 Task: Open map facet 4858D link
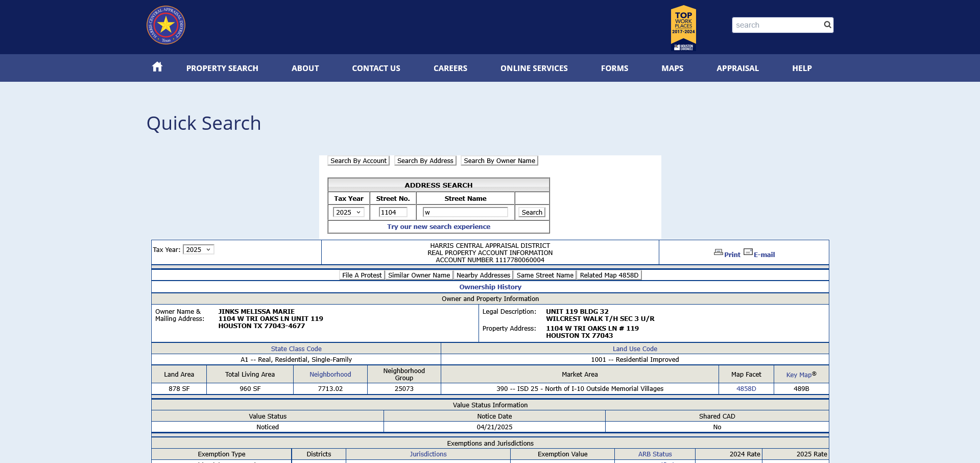click(x=746, y=388)
